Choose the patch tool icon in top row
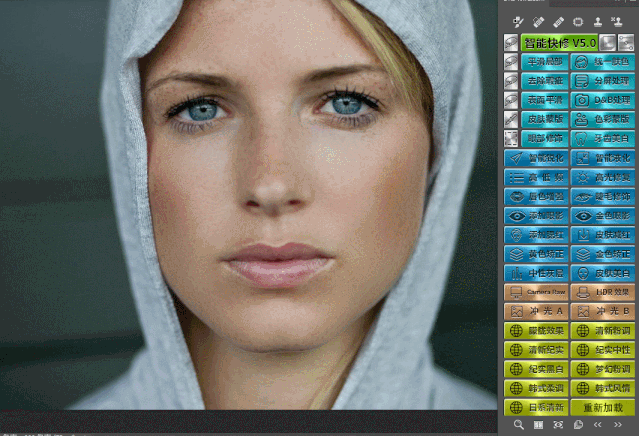 point(578,22)
